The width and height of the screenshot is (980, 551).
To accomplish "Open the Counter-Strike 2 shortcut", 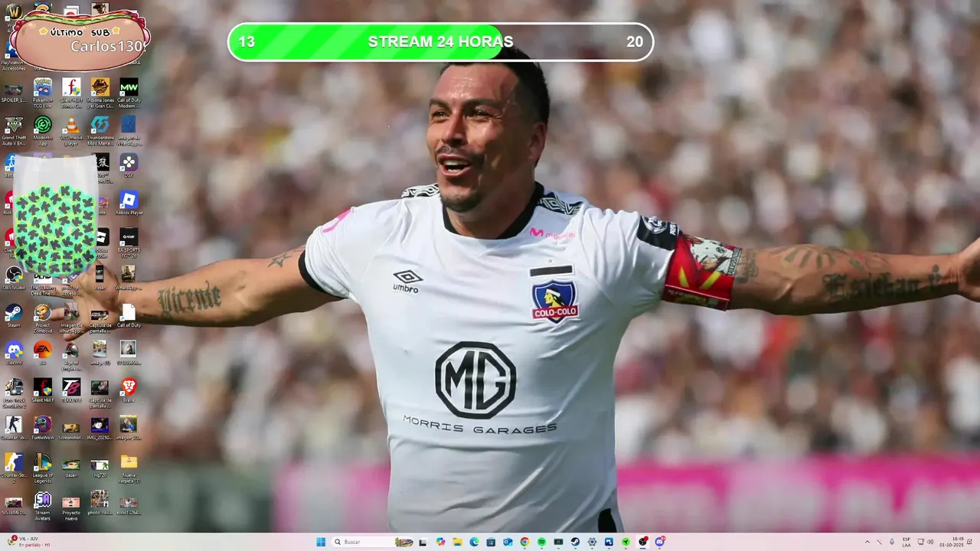I will point(14,468).
